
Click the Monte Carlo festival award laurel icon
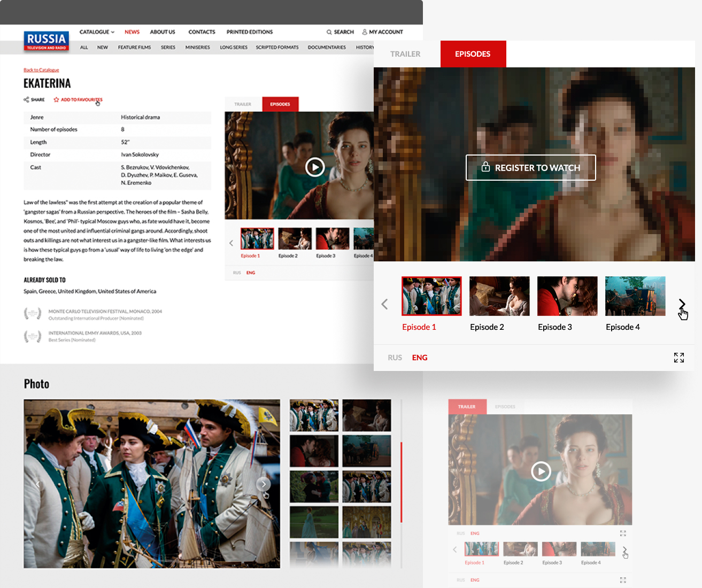pyautogui.click(x=33, y=314)
